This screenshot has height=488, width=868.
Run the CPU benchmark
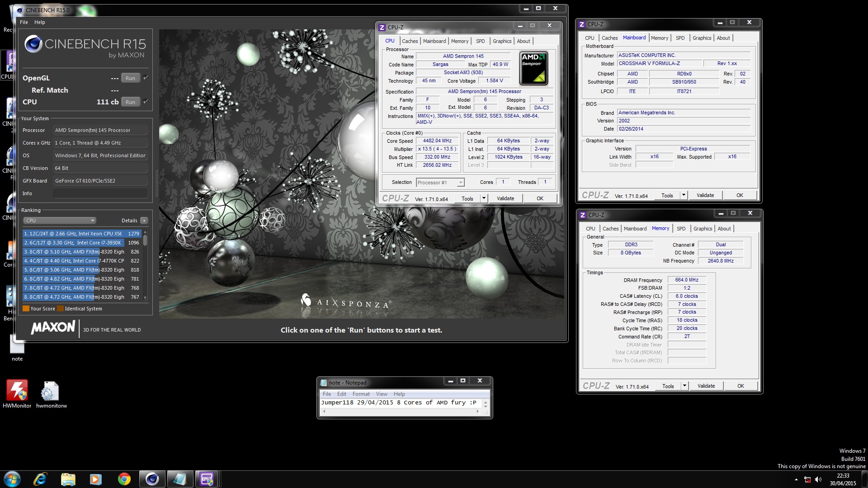(131, 102)
